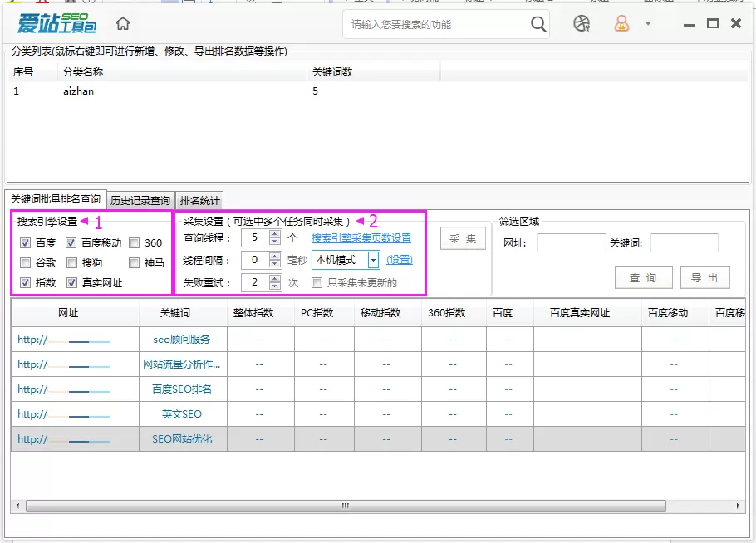Focus the 关键词 filter input
Image resolution: width=756 pixels, height=543 pixels.
pyautogui.click(x=685, y=242)
